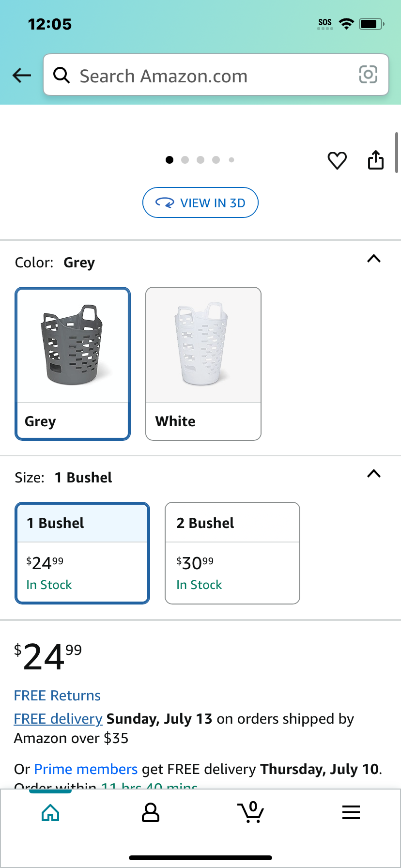Select the White color option
This screenshot has width=401, height=868.
tap(203, 364)
